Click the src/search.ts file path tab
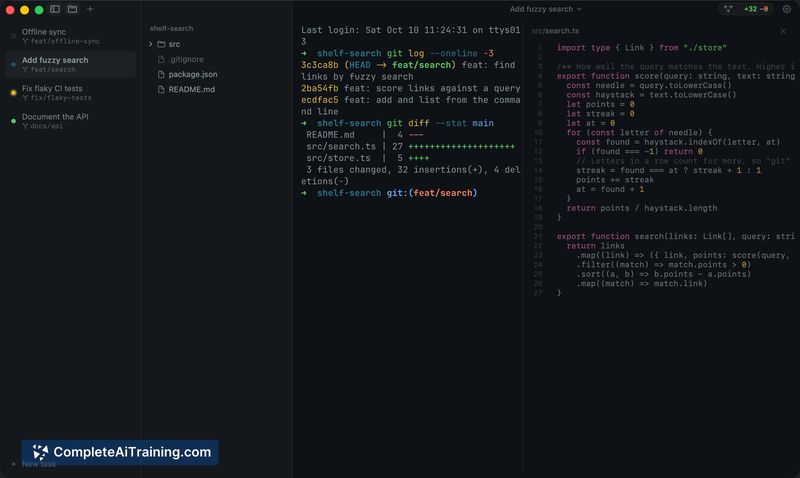Image resolution: width=800 pixels, height=478 pixels. pos(555,31)
